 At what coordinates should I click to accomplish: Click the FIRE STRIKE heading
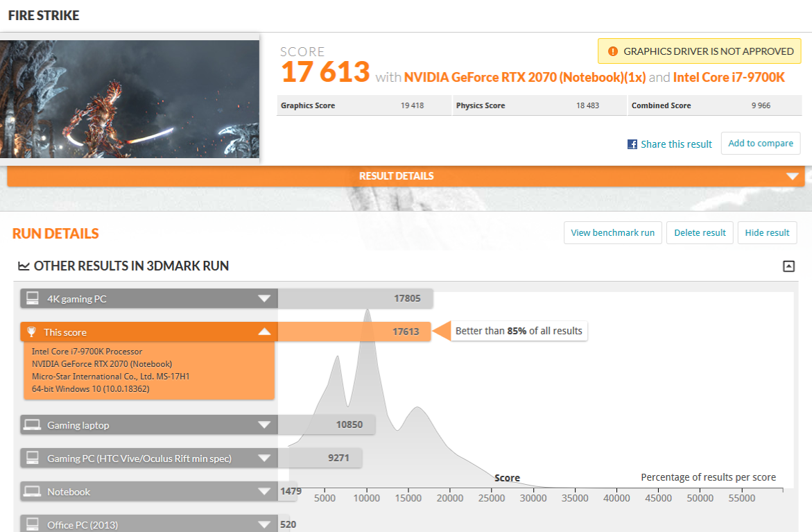[x=44, y=15]
